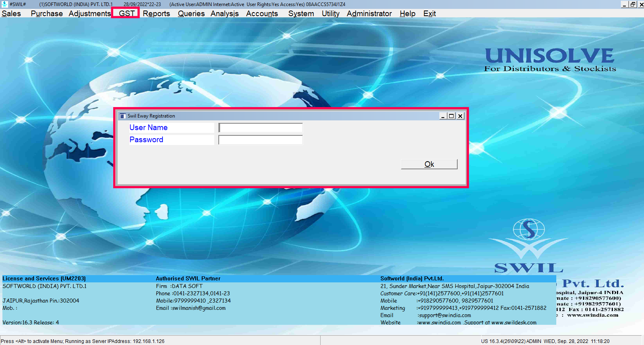Focus the Password input field
The height and width of the screenshot is (345, 644).
(260, 140)
